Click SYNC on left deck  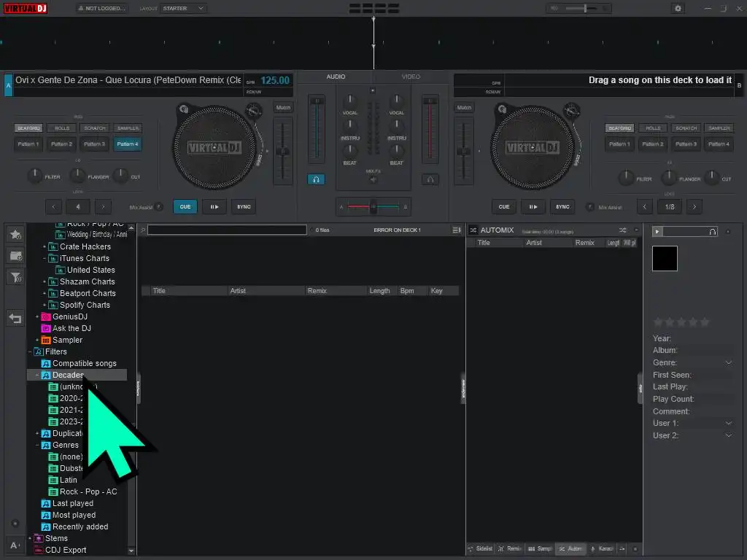pos(244,206)
